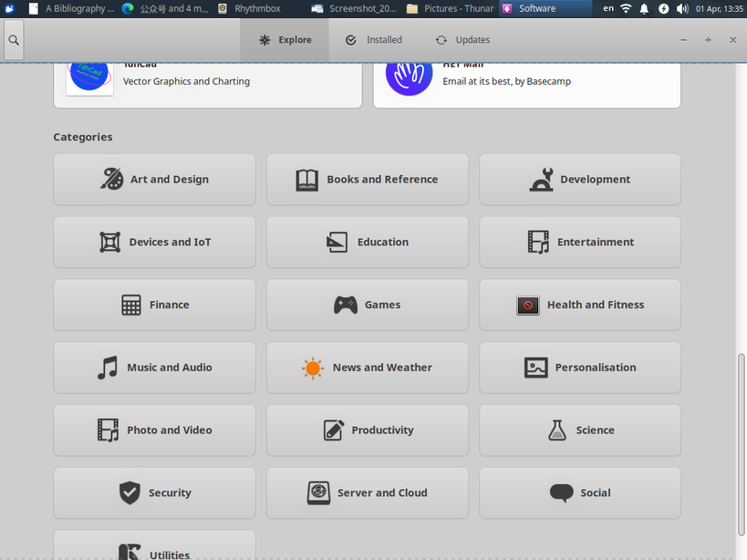747x560 pixels.
Task: Click the Personalisation picture icon
Action: pos(536,368)
